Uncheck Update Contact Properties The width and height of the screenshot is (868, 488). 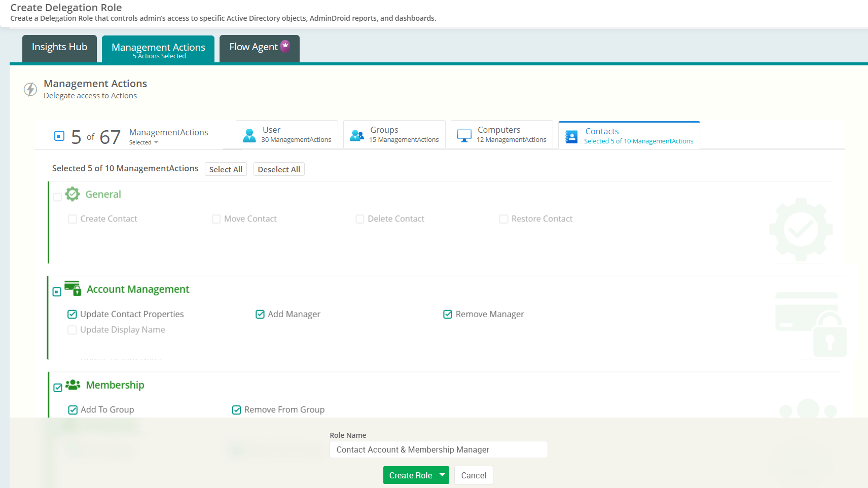tap(73, 314)
